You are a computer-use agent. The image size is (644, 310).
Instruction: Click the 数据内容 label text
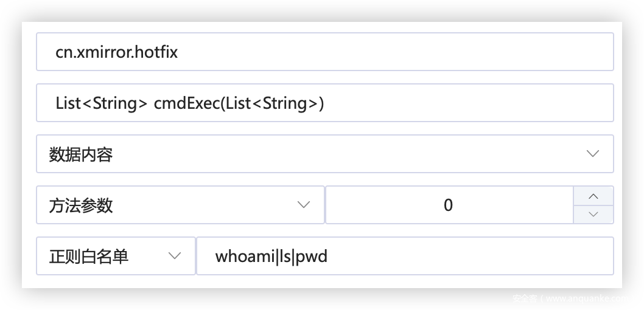[81, 155]
